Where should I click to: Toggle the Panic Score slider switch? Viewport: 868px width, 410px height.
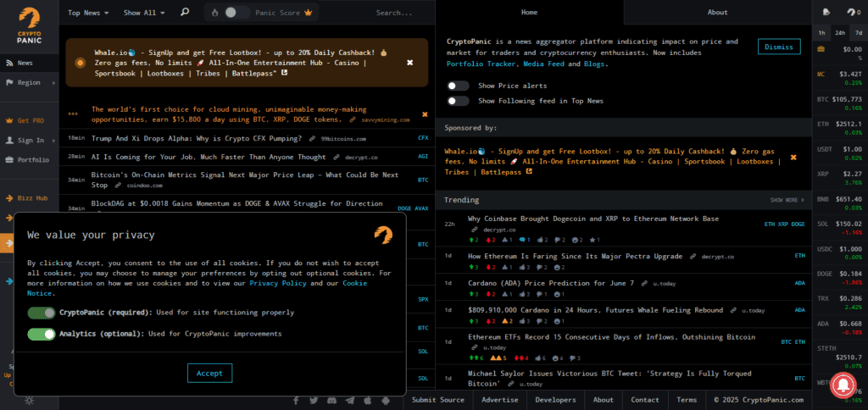(x=237, y=12)
